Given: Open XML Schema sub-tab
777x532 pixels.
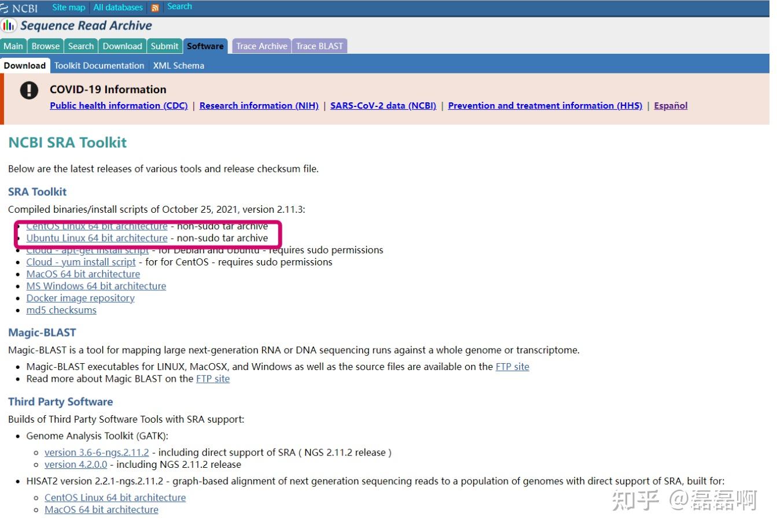Looking at the screenshot, I should point(179,66).
